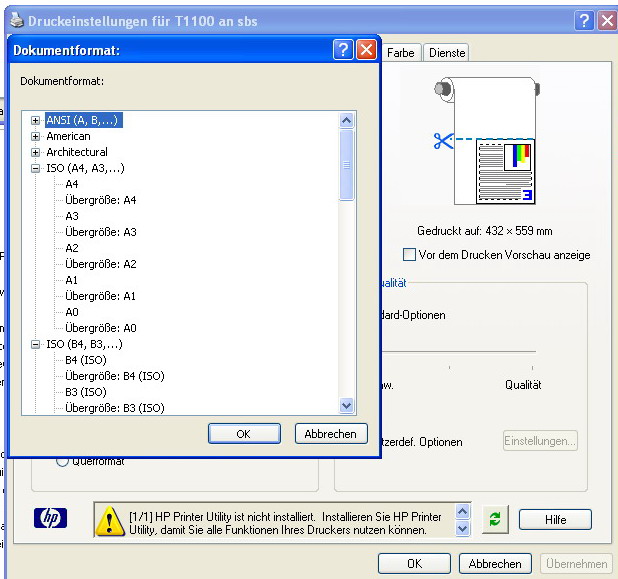Select paper size A1
Image resolution: width=618 pixels, height=579 pixels.
pyautogui.click(x=72, y=280)
